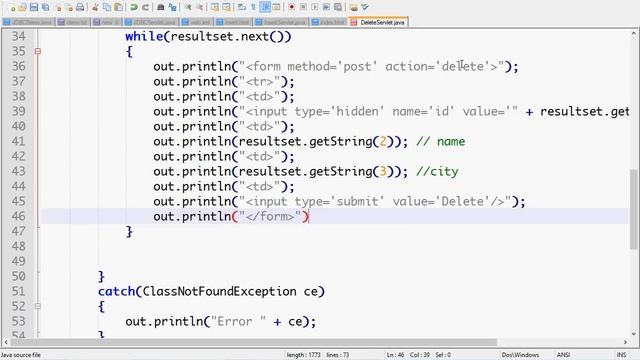640x360 pixels.
Task: Toggle word wrap toolbar icon
Action: (242, 7)
